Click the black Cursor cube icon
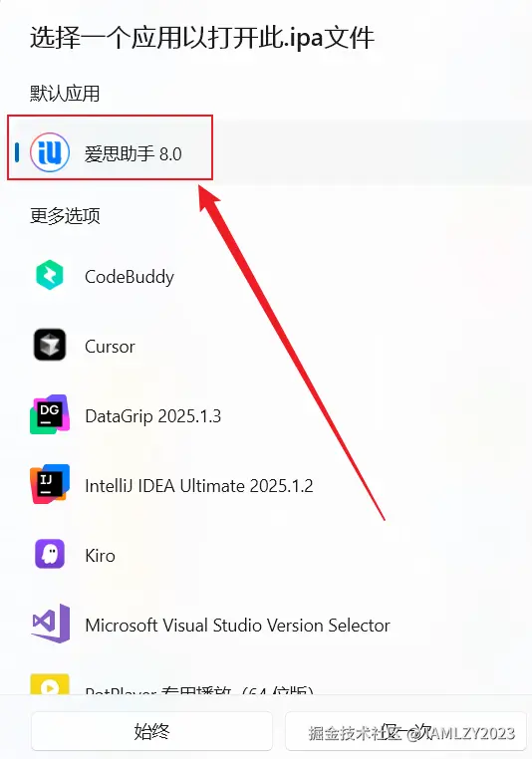This screenshot has height=759, width=532. [x=50, y=345]
